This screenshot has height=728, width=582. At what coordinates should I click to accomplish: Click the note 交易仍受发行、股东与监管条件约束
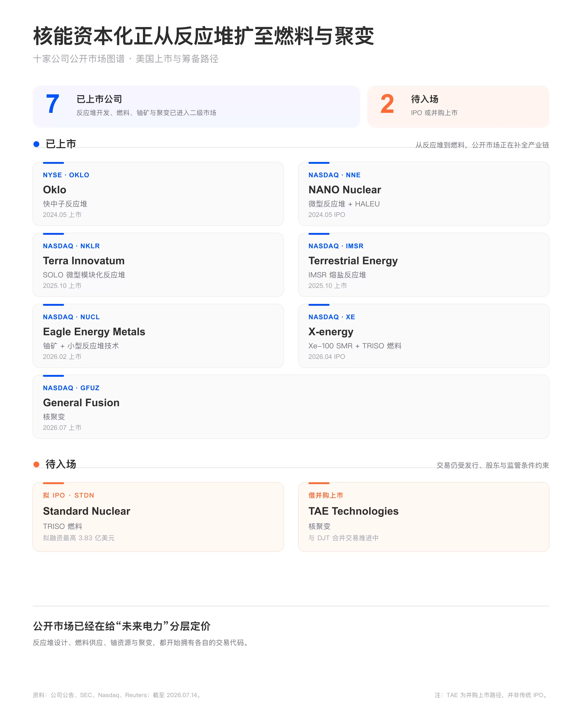pyautogui.click(x=493, y=465)
